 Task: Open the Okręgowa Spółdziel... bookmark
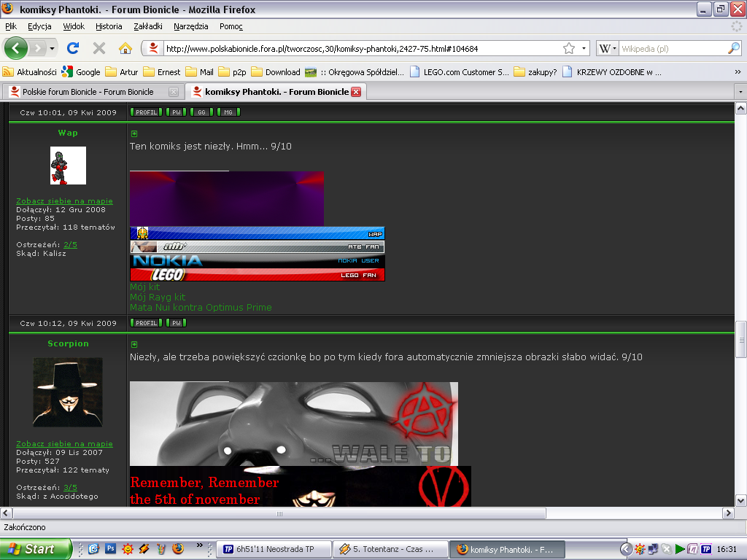pyautogui.click(x=355, y=72)
